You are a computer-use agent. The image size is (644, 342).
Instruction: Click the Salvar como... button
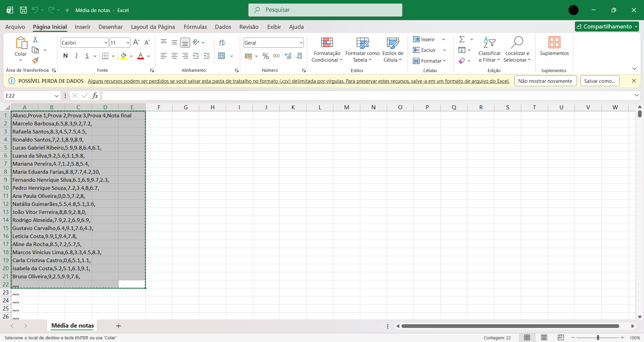tap(599, 81)
